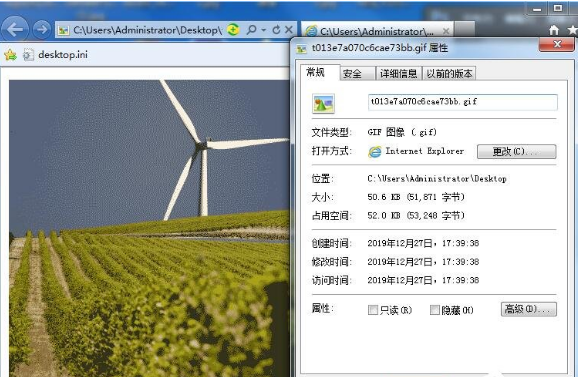Click the search magnifier in address bar
The width and height of the screenshot is (578, 377).
pos(251,29)
